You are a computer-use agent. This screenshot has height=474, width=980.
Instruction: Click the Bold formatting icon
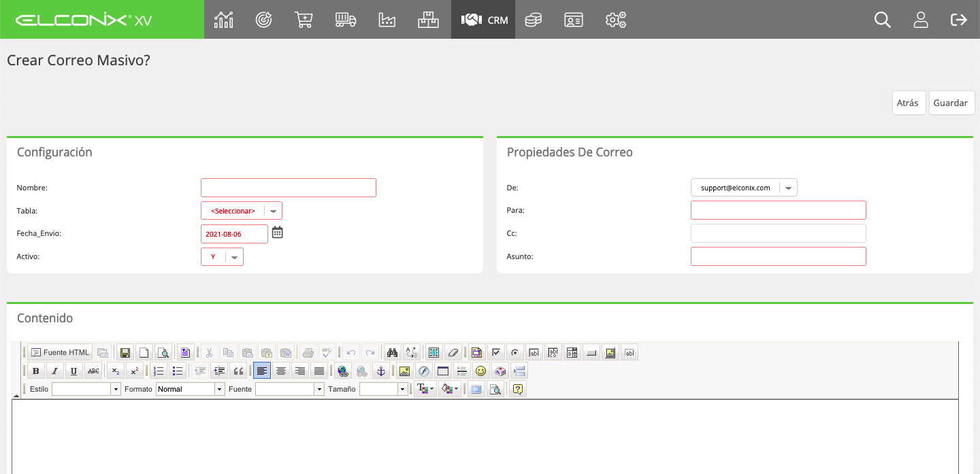(x=35, y=371)
